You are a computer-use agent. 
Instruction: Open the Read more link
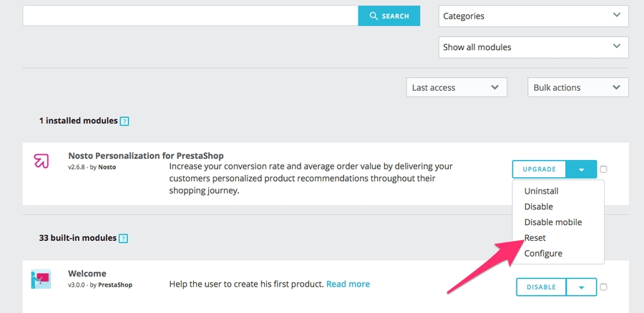348,284
